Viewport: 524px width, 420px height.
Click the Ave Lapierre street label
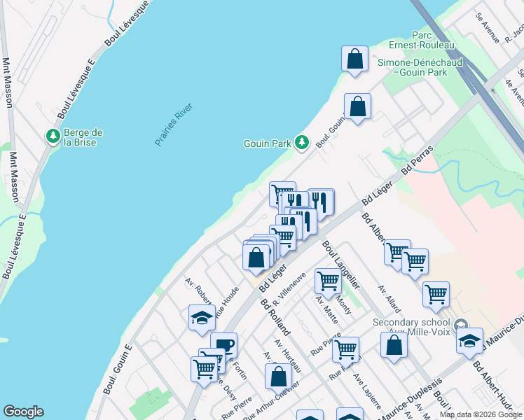pyautogui.click(x=367, y=391)
